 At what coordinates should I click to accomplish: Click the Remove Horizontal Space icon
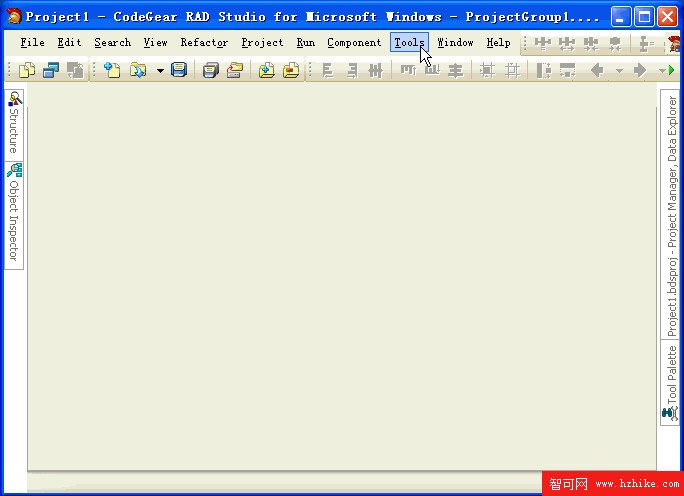coord(615,43)
